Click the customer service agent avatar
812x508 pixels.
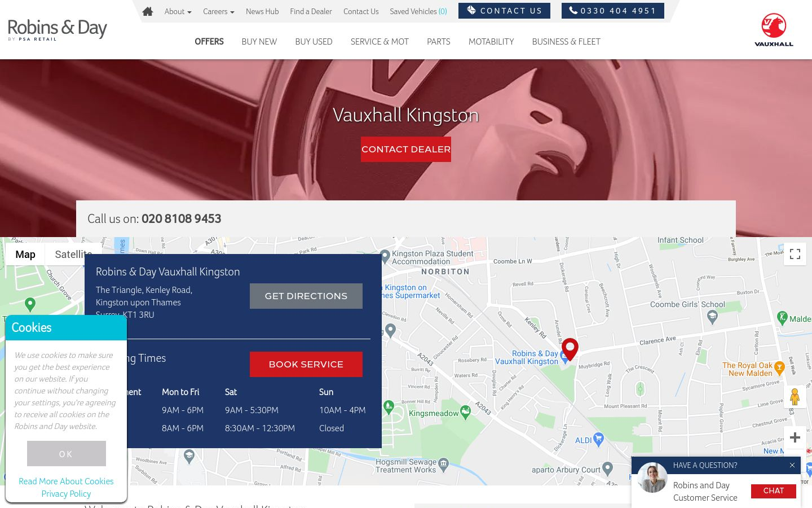[652, 478]
